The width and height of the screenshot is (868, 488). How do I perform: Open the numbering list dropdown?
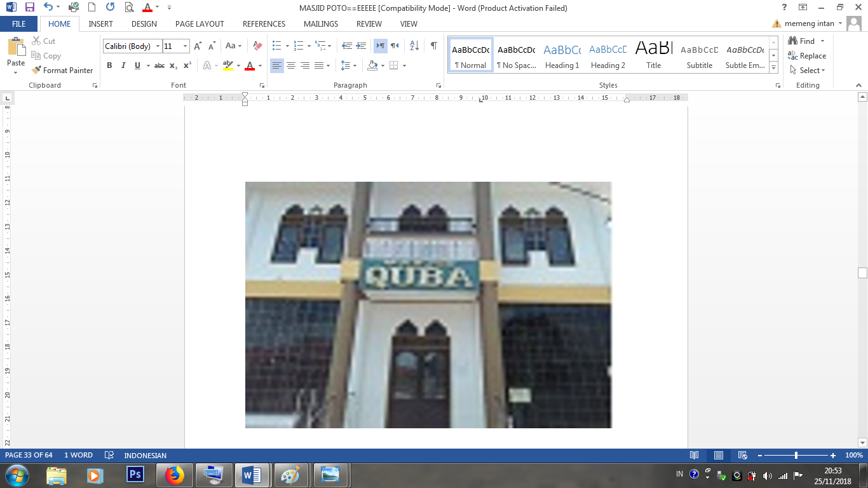coord(309,46)
